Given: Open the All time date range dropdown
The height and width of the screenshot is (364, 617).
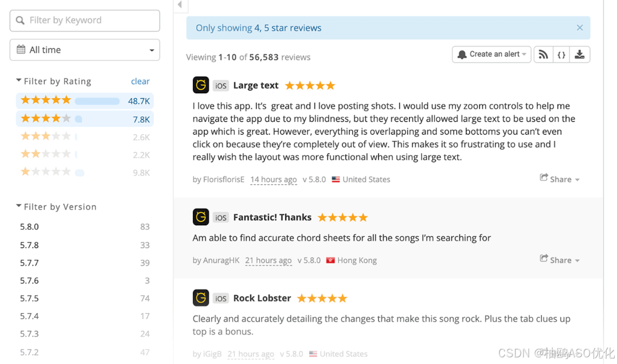Looking at the screenshot, I should pos(85,50).
